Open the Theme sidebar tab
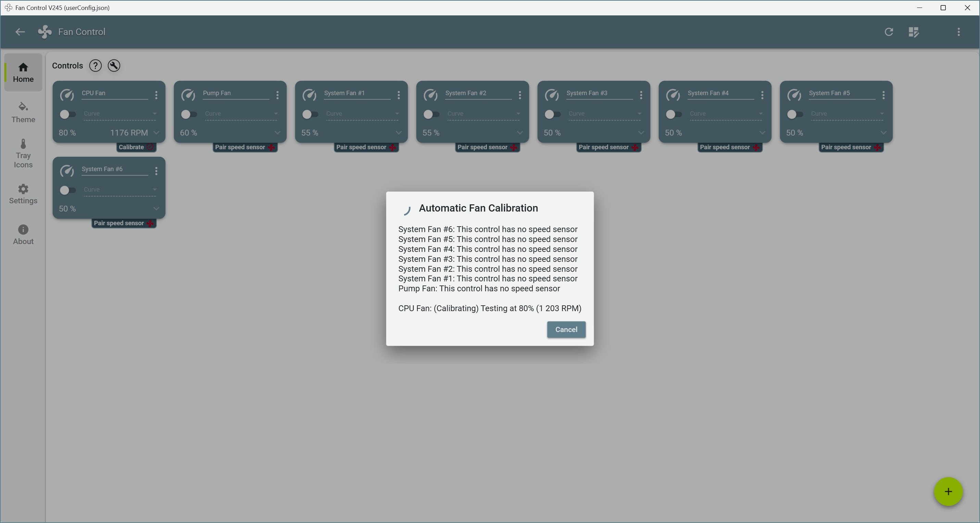This screenshot has height=523, width=980. 23,112
